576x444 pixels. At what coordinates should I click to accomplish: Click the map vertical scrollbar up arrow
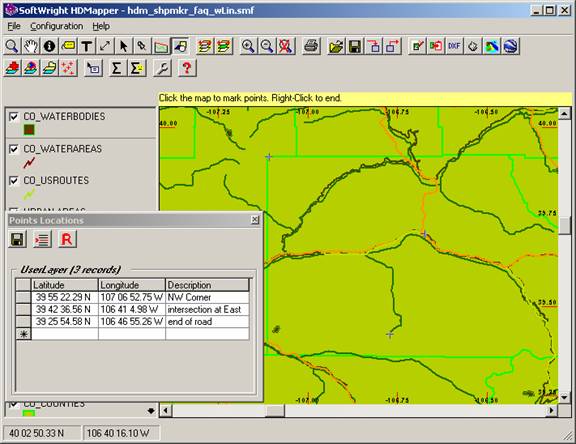click(565, 113)
